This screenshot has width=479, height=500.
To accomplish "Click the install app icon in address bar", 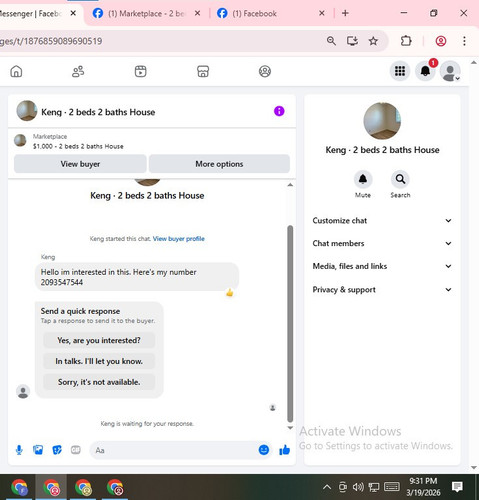I will pyautogui.click(x=352, y=41).
